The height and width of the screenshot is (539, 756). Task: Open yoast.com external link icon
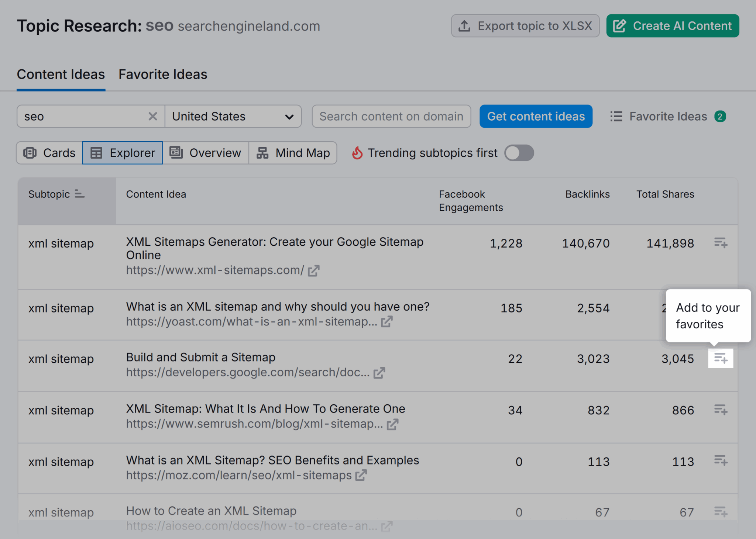[x=386, y=322]
